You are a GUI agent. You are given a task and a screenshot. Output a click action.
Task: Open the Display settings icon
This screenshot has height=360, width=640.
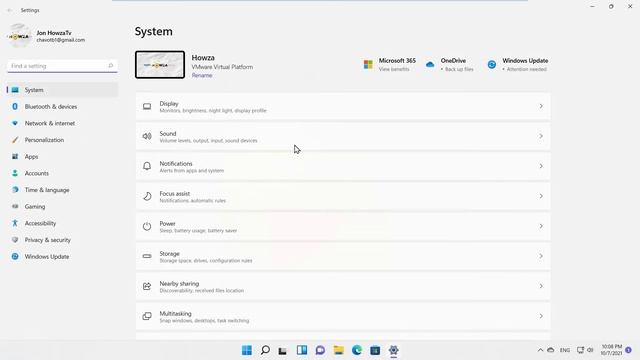click(x=147, y=107)
